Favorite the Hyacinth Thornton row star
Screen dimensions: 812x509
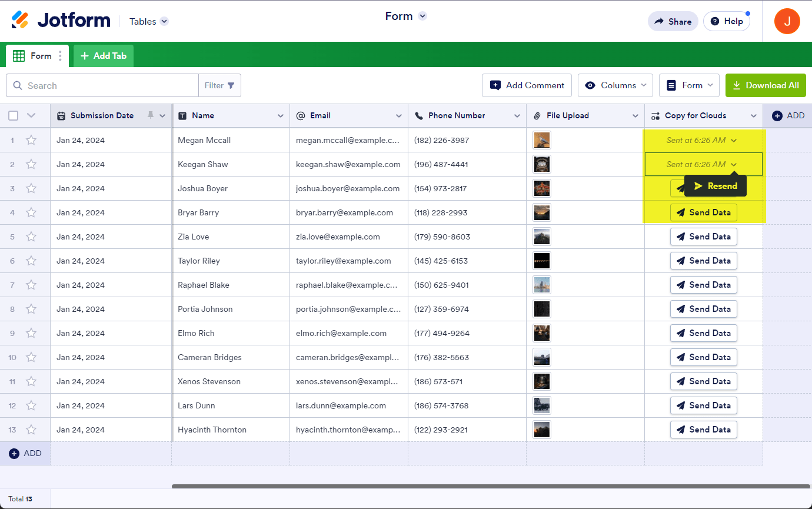coord(31,430)
